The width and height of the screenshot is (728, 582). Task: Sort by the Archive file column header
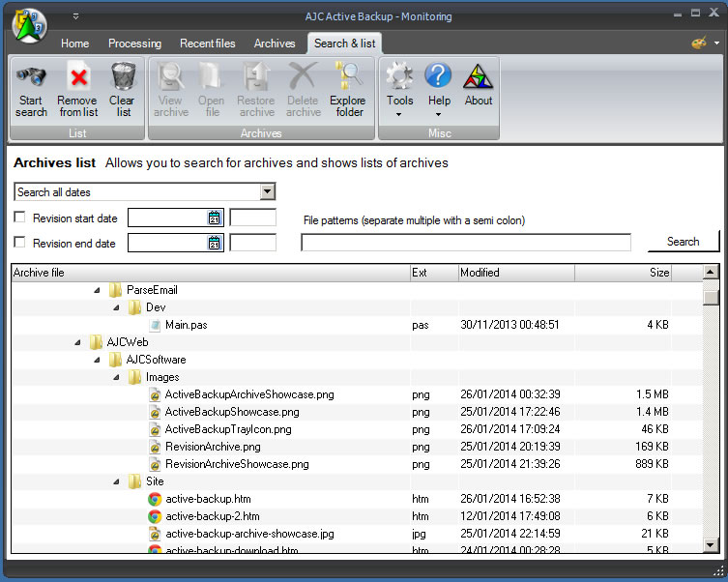click(x=211, y=273)
